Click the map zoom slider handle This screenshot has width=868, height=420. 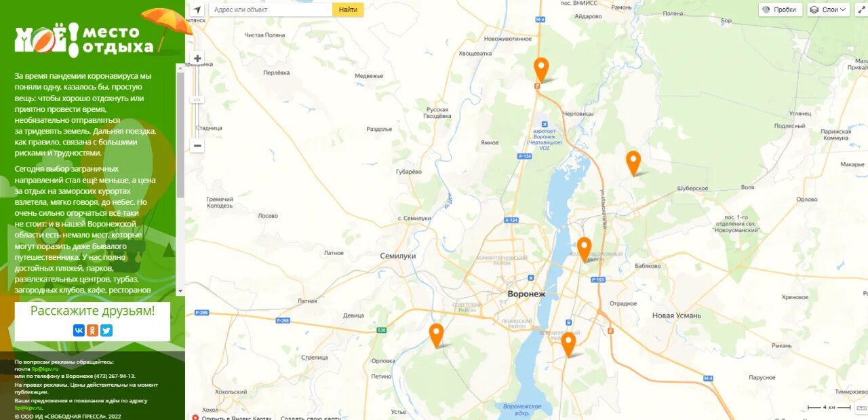[x=197, y=100]
